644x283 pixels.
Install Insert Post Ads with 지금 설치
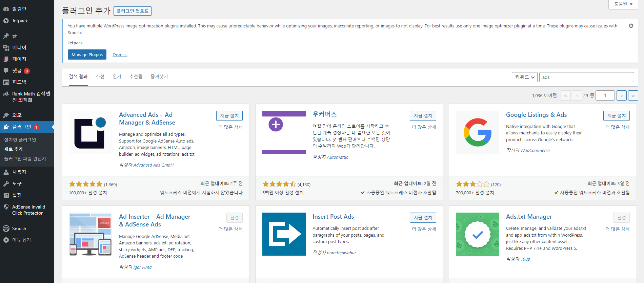423,218
